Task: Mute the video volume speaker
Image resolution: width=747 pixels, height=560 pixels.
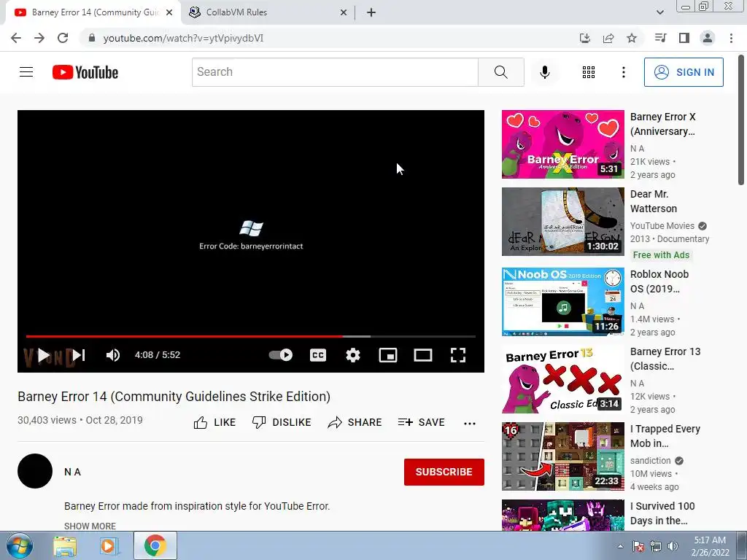Action: (x=113, y=355)
